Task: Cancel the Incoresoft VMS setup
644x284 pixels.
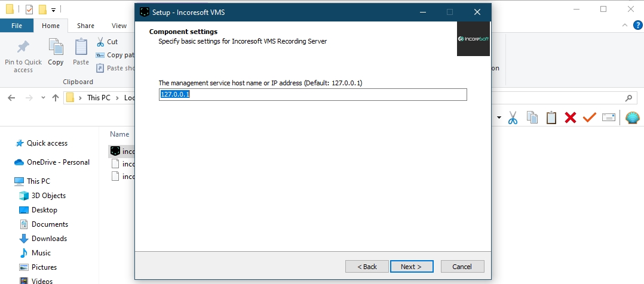Action: [462, 266]
